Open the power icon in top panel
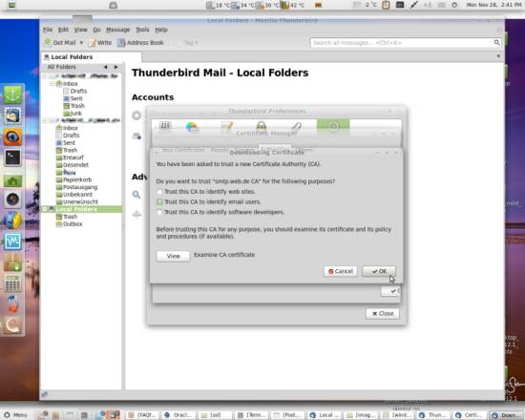Viewport: 525px width, 420px height. (x=454, y=5)
